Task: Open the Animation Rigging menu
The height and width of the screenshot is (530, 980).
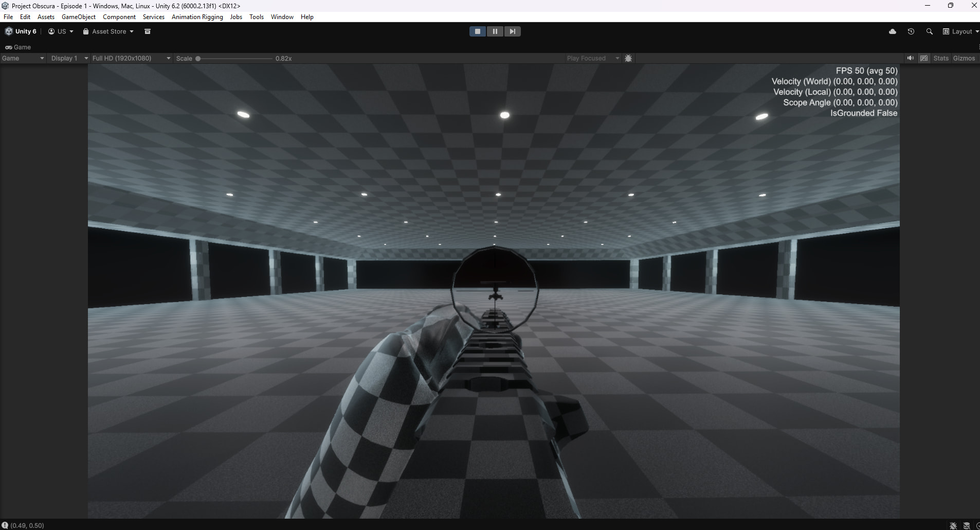Action: tap(197, 16)
